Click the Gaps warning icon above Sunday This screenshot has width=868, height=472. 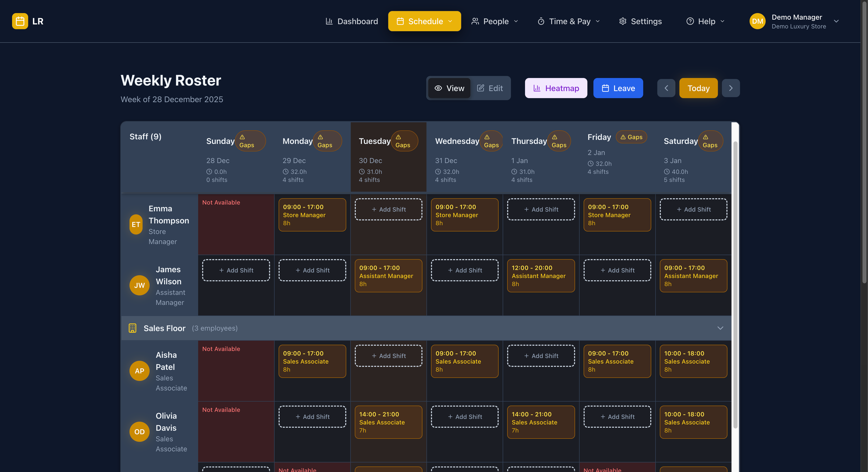[242, 137]
